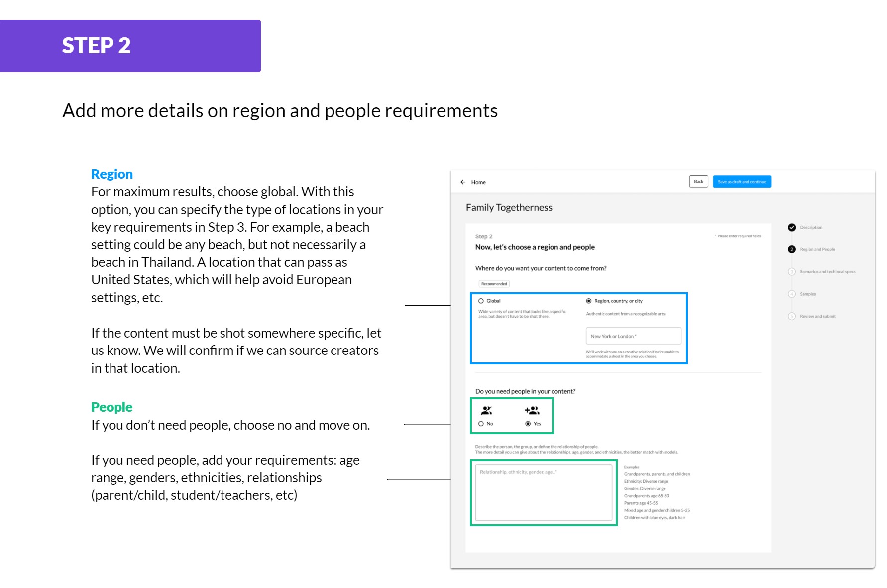This screenshot has height=588, width=887.
Task: Select the Global radio button
Action: point(481,301)
